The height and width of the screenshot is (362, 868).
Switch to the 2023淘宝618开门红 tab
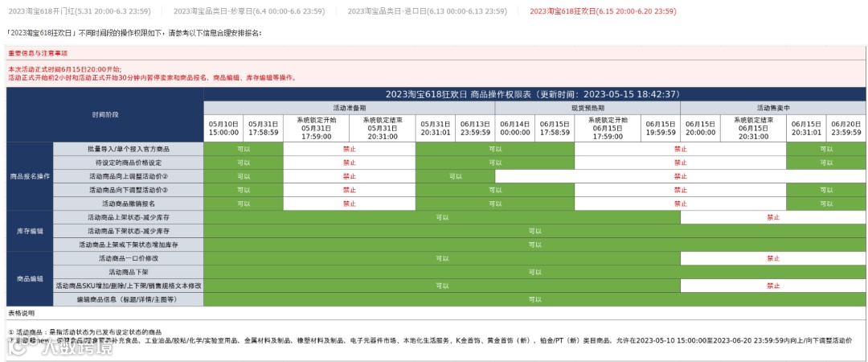click(81, 11)
